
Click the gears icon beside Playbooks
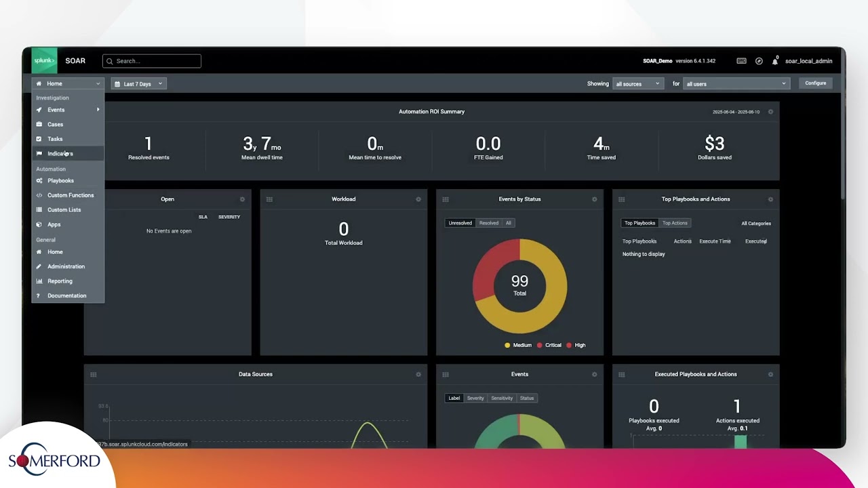pos(39,181)
